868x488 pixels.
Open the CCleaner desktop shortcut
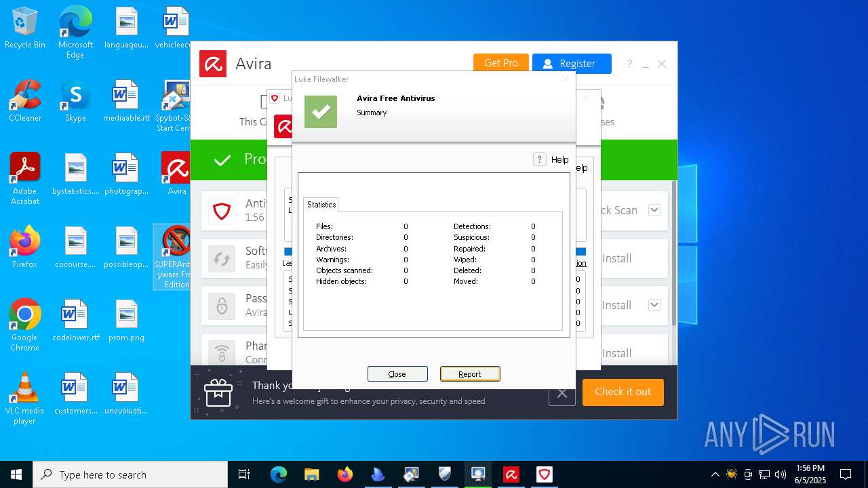25,101
